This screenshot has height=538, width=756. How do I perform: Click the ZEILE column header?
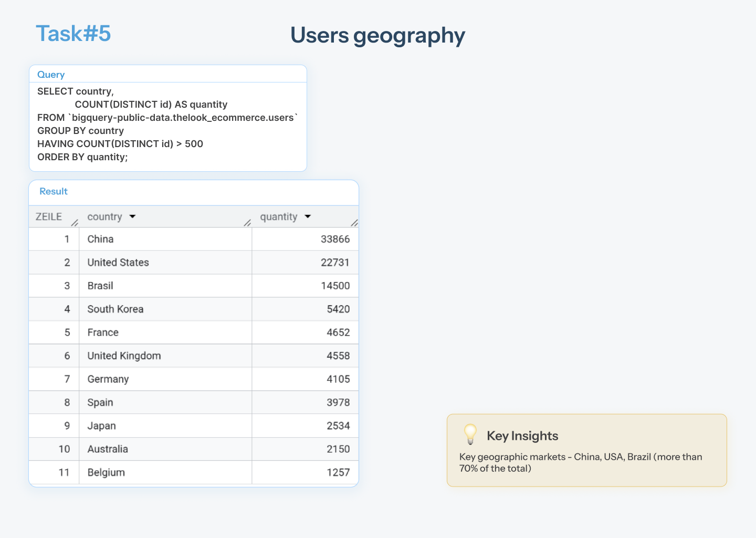coord(49,216)
